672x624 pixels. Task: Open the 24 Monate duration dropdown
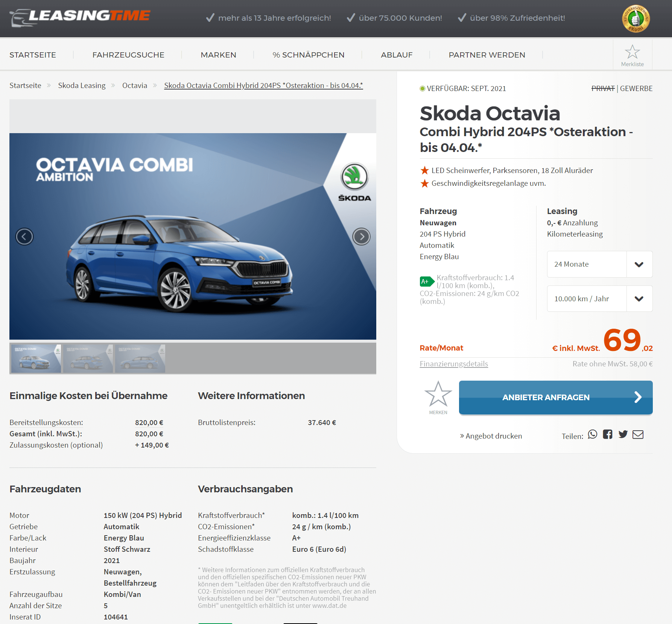pyautogui.click(x=600, y=264)
